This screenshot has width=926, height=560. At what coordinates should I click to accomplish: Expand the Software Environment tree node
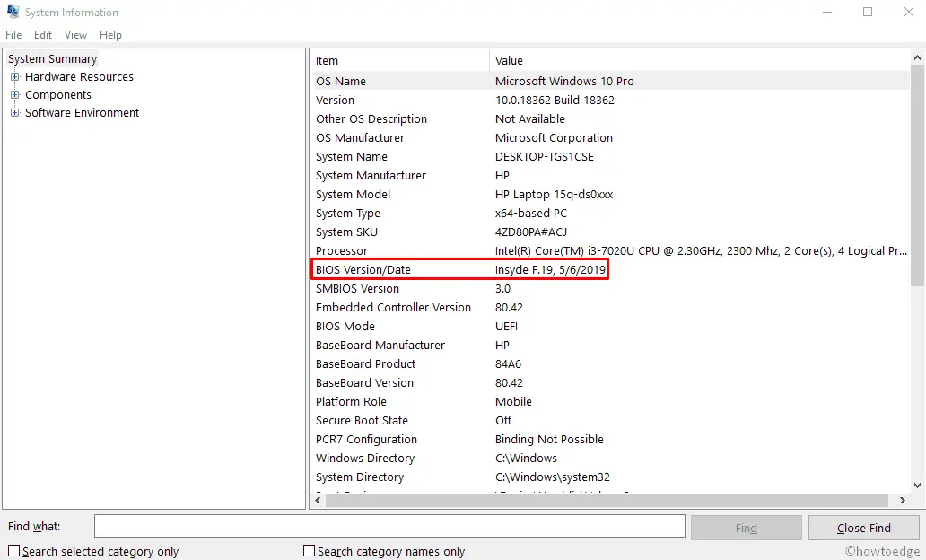click(14, 113)
